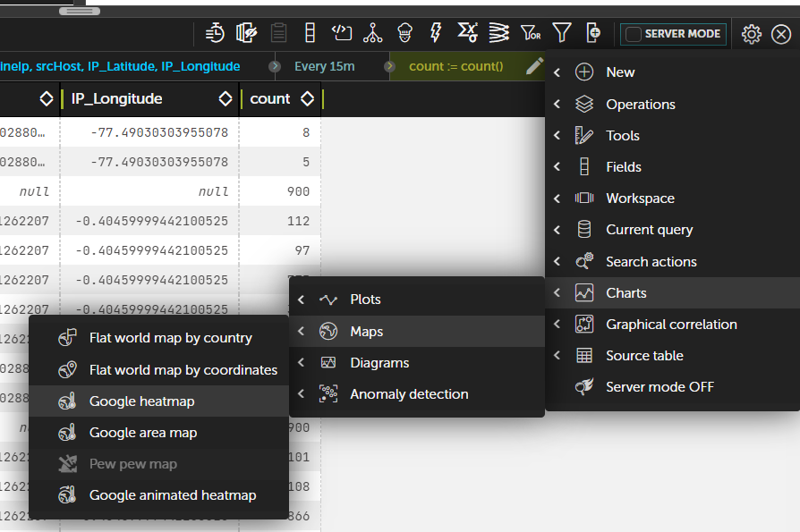
Task: Open the Tools submenu
Action: click(x=672, y=136)
